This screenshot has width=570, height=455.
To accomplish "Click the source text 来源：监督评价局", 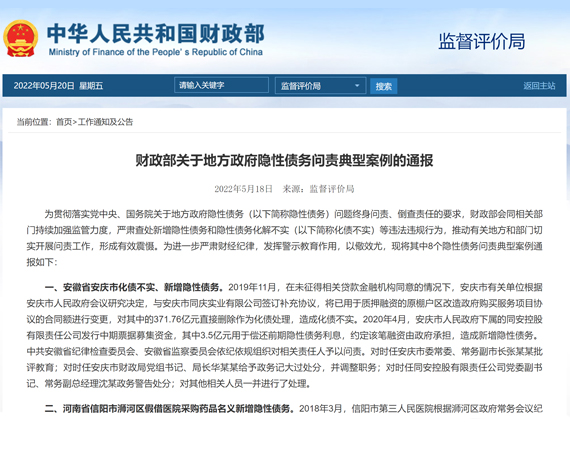I will point(318,189).
